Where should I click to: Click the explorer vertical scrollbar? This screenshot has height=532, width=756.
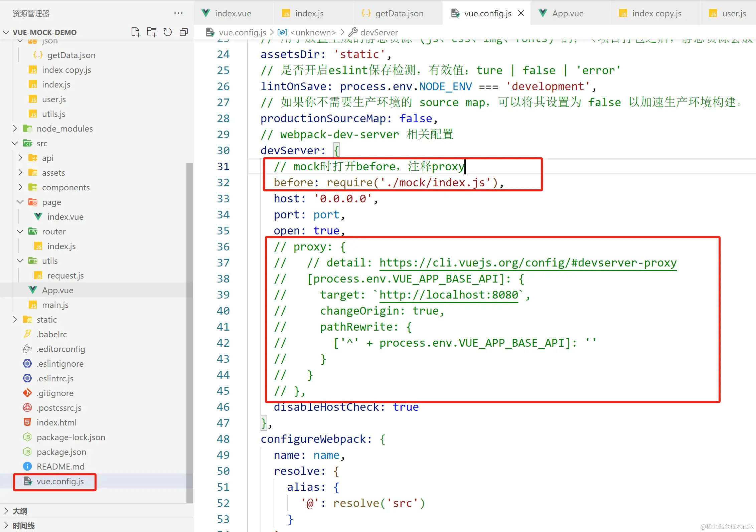(190, 332)
